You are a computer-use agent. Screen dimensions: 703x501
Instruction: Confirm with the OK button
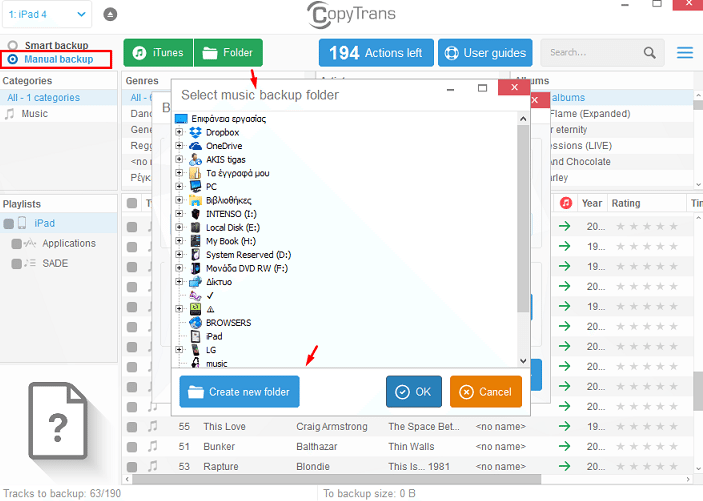(413, 392)
